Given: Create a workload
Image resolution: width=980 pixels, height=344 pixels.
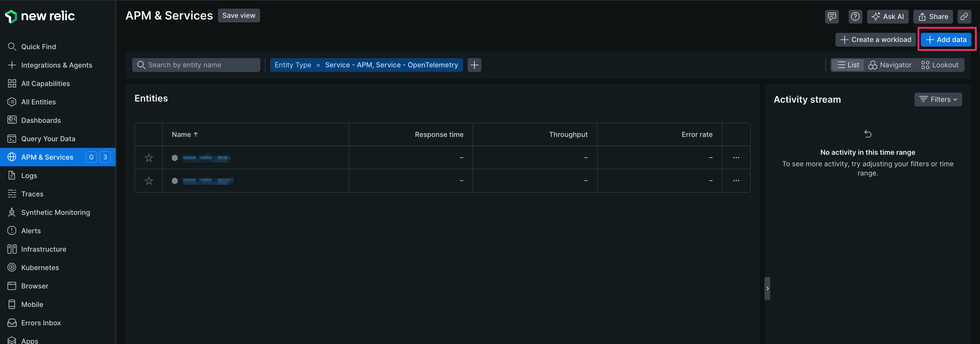Looking at the screenshot, I should 875,39.
